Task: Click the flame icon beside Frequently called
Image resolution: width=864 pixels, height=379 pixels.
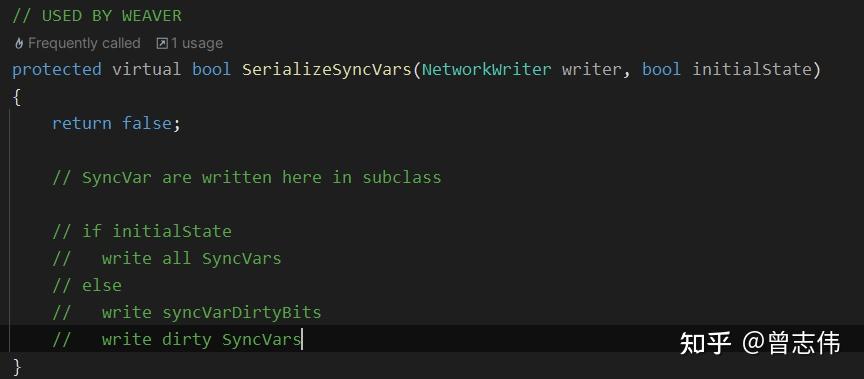Action: click(x=19, y=43)
